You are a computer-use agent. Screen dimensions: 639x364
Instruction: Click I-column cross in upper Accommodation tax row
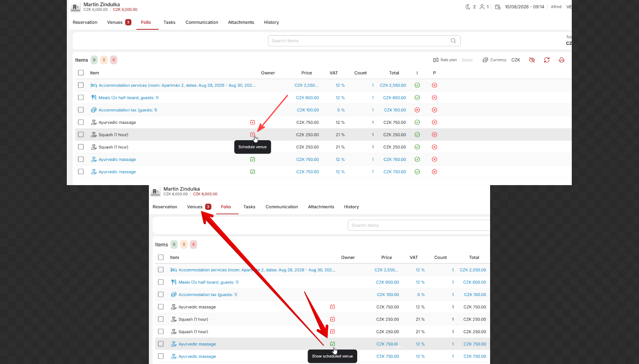(x=417, y=110)
